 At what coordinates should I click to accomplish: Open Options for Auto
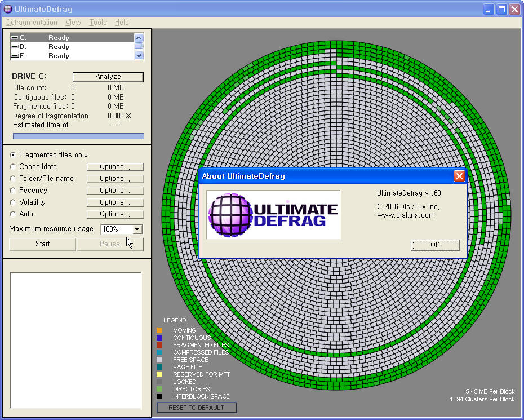pos(116,214)
